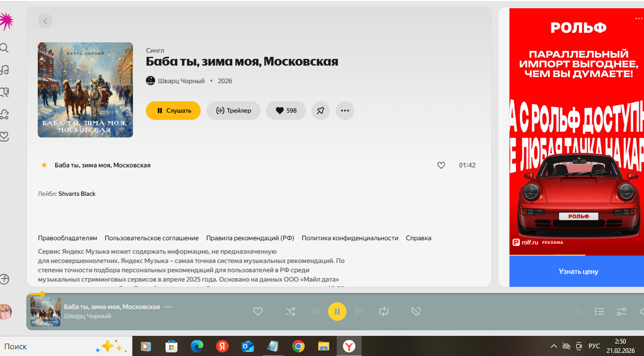Switch input language РУС
This screenshot has height=356, width=644.
[594, 346]
